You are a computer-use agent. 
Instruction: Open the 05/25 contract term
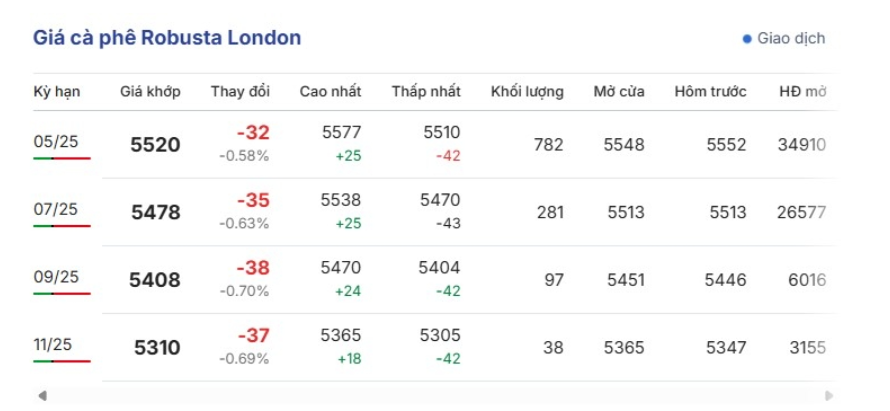[56, 142]
